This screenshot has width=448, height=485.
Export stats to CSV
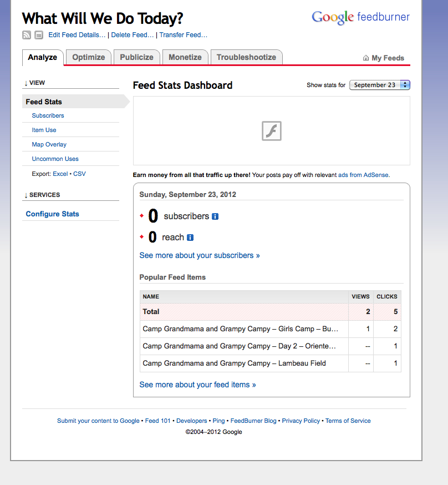pos(79,174)
